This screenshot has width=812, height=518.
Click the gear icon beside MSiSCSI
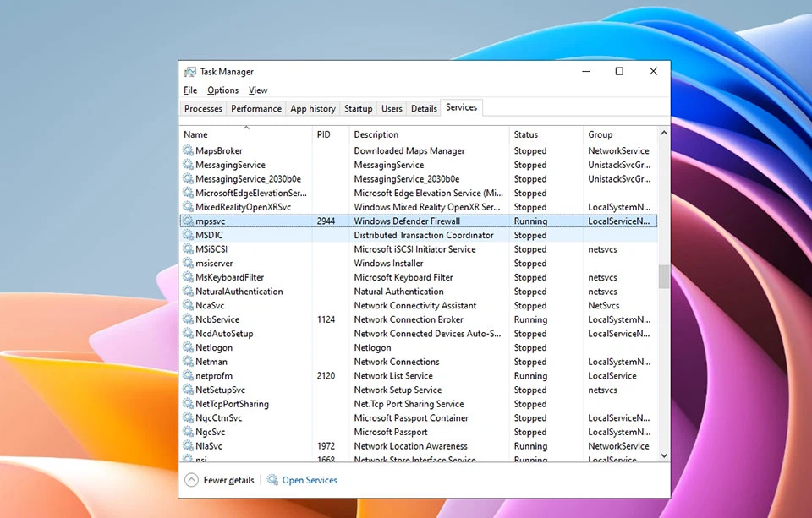tap(188, 249)
